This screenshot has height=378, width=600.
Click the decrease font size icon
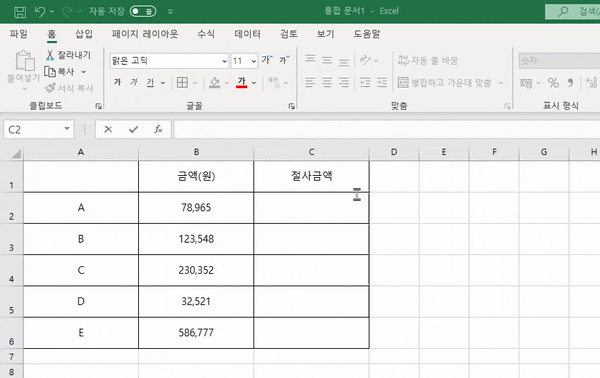(284, 60)
